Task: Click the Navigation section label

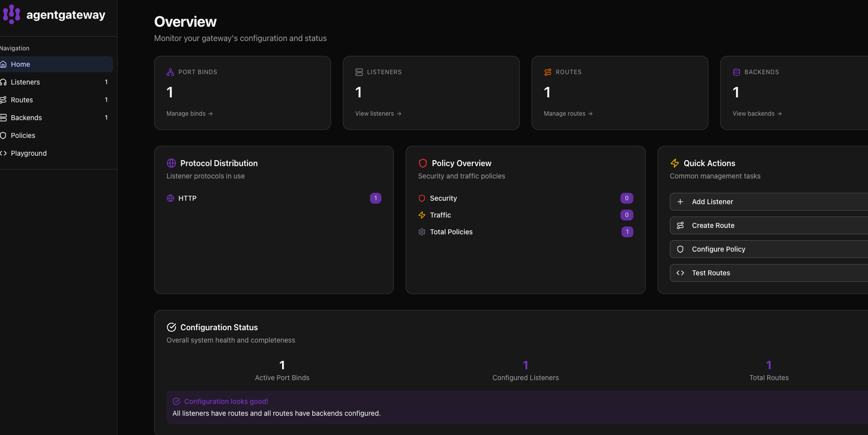Action: [15, 48]
